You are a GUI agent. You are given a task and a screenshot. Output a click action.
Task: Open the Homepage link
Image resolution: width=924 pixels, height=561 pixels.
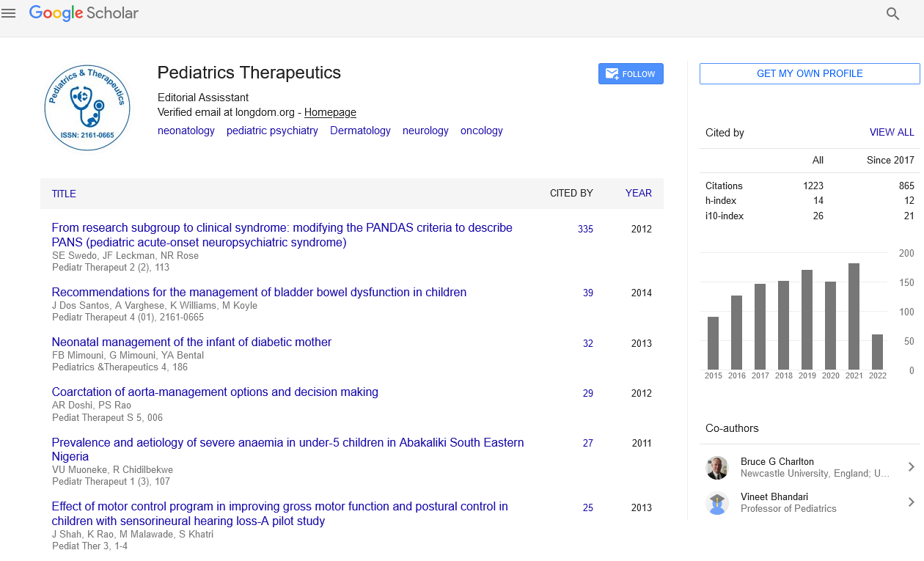[330, 112]
